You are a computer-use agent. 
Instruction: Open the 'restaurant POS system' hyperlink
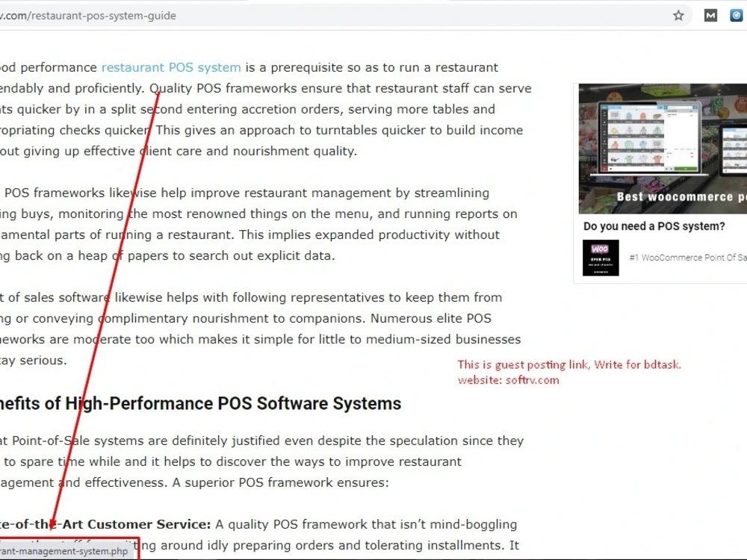click(x=171, y=68)
